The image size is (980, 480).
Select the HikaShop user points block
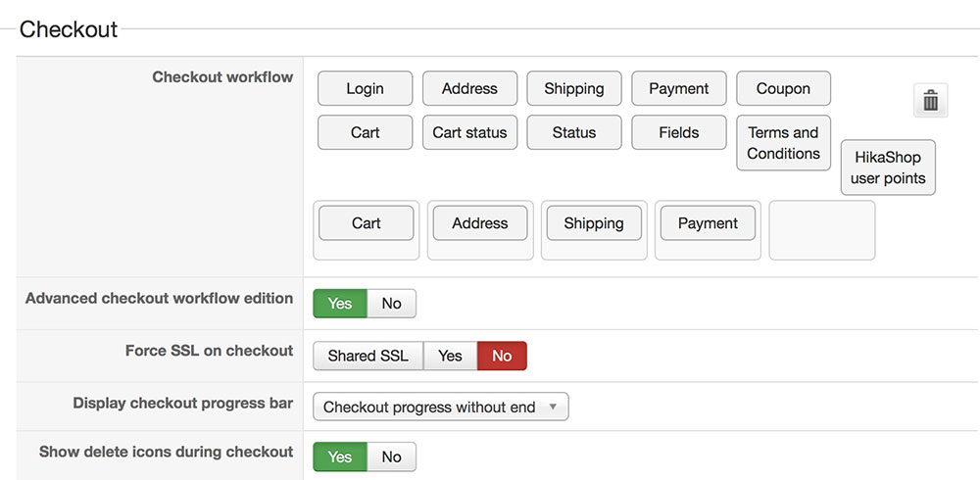(888, 168)
